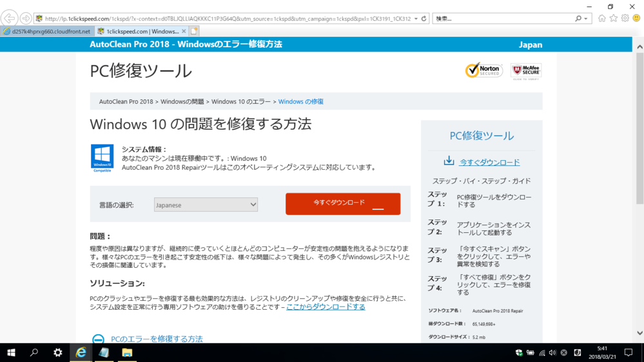The image size is (644, 362).
Task: Open taskbar search magnifier
Action: pyautogui.click(x=34, y=352)
